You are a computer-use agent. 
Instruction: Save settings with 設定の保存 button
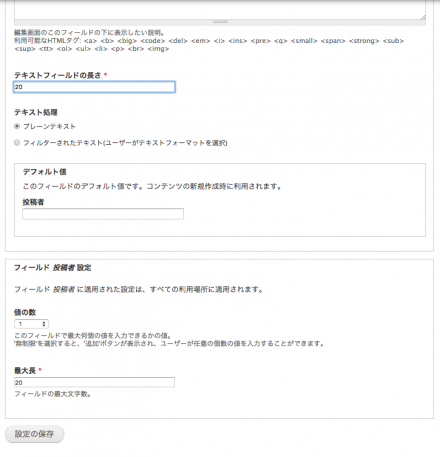(35, 434)
